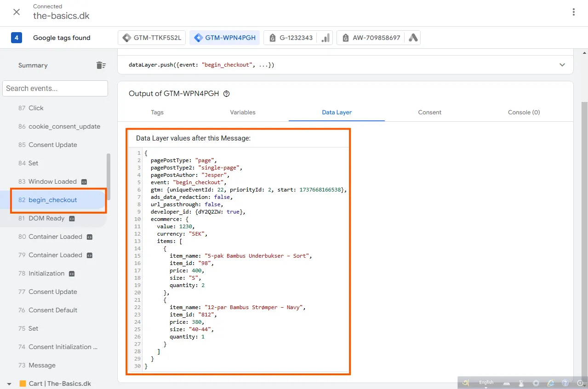The width and height of the screenshot is (588, 389).
Task: Click the code icon on event 79 Container Loaded
Action: (90, 255)
